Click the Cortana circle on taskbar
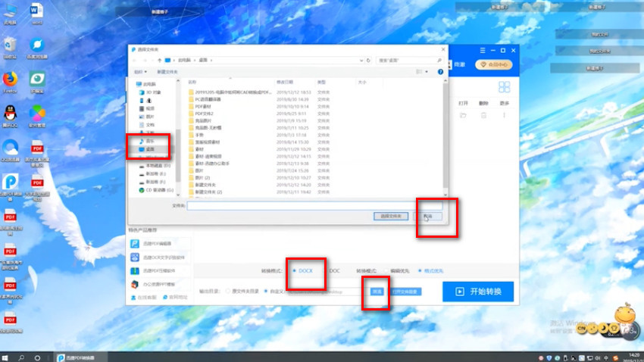This screenshot has width=644, height=362. point(37,358)
